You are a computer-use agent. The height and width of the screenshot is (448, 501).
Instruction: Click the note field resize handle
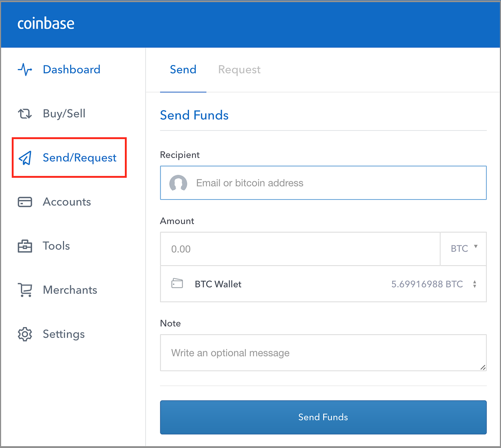click(x=483, y=367)
